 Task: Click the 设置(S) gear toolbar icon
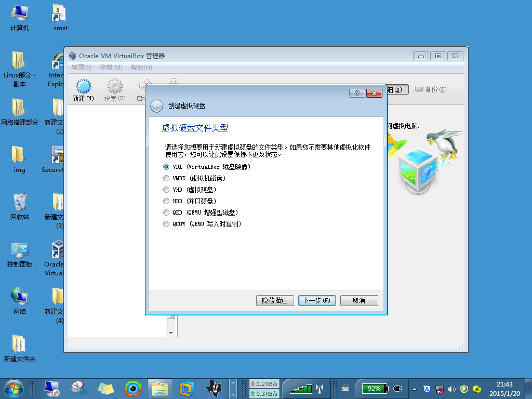point(115,90)
